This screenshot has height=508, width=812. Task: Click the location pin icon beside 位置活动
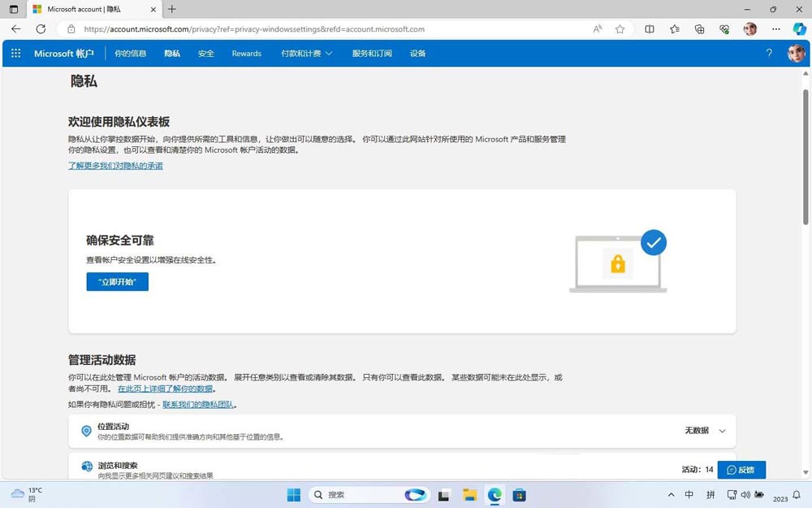pos(87,431)
